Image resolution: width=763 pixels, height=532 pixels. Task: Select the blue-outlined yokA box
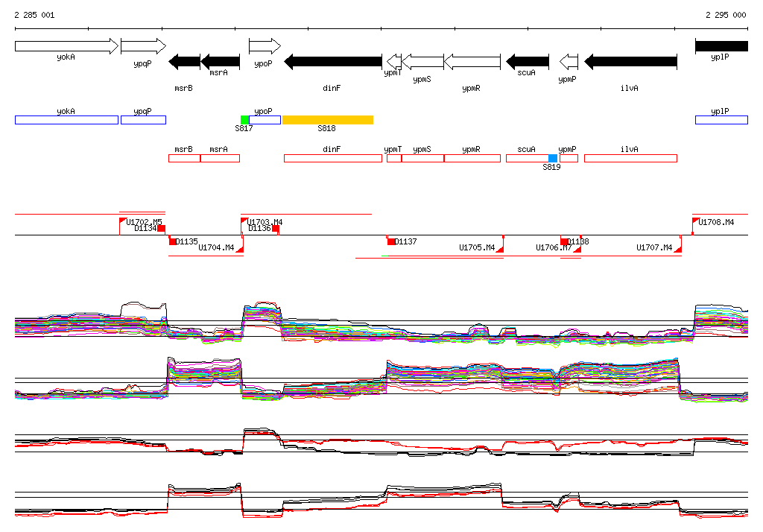66,120
